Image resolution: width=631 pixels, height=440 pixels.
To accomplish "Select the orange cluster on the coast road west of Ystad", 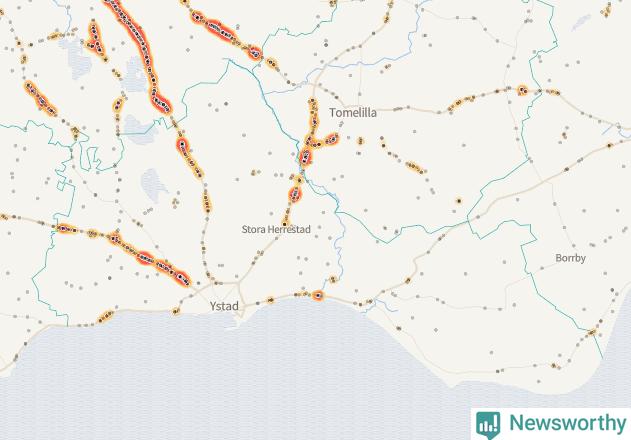I will click(105, 317).
